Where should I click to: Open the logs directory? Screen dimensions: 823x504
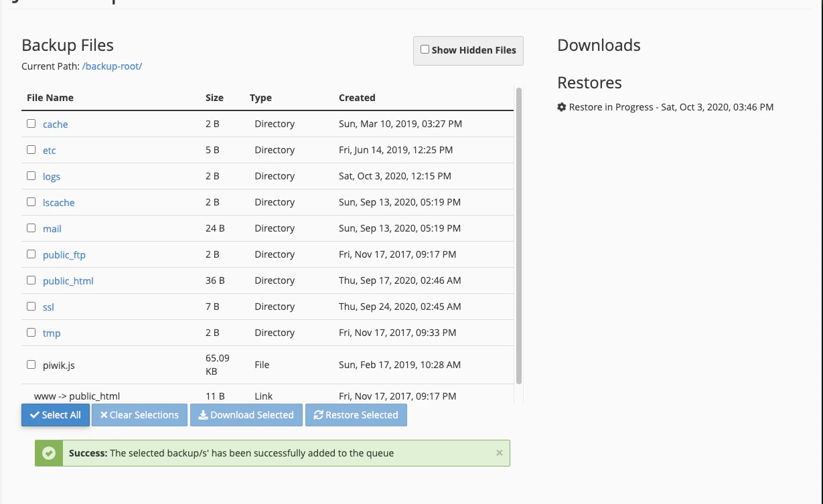pos(51,176)
